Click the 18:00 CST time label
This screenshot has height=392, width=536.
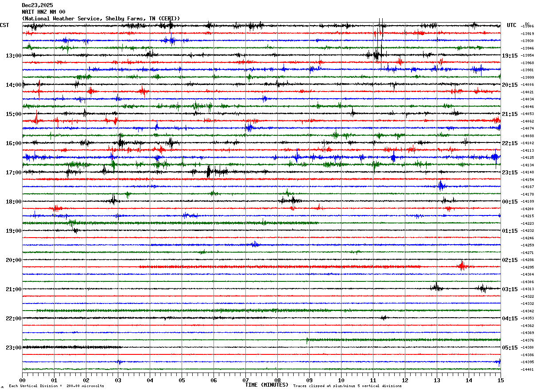(x=13, y=202)
